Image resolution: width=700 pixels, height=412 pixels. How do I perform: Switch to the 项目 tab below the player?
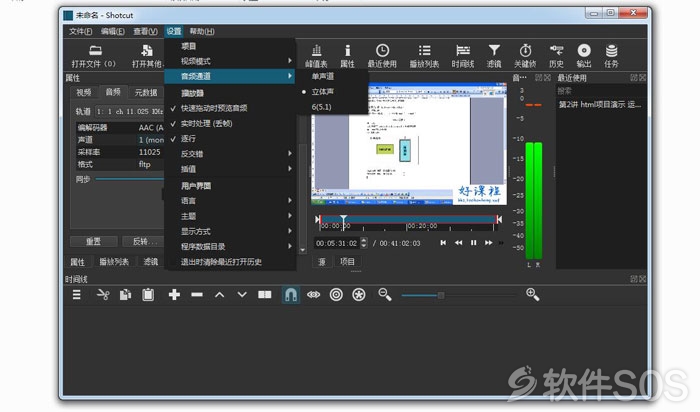pyautogui.click(x=347, y=262)
